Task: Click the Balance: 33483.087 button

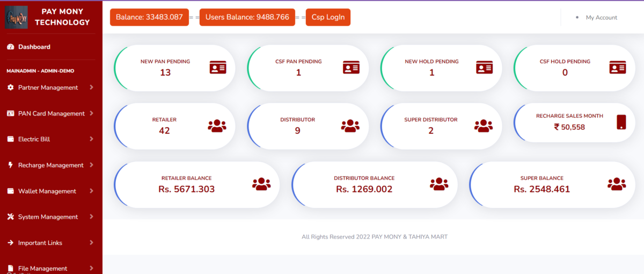Action: [150, 17]
